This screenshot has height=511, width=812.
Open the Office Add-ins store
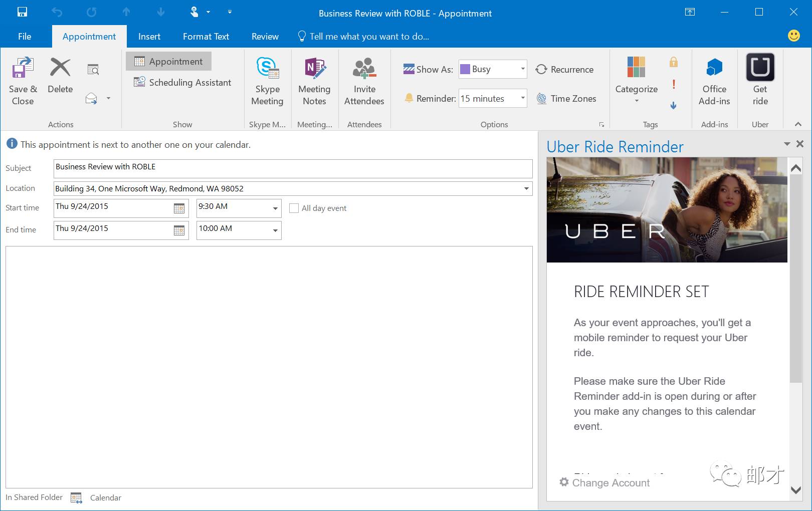pos(714,69)
